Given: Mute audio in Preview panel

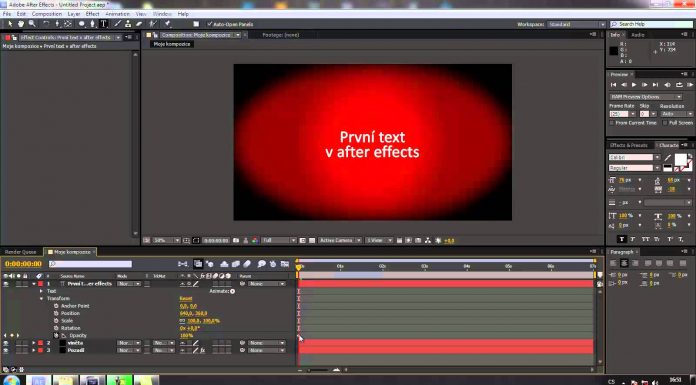Looking at the screenshot, I should [x=667, y=85].
